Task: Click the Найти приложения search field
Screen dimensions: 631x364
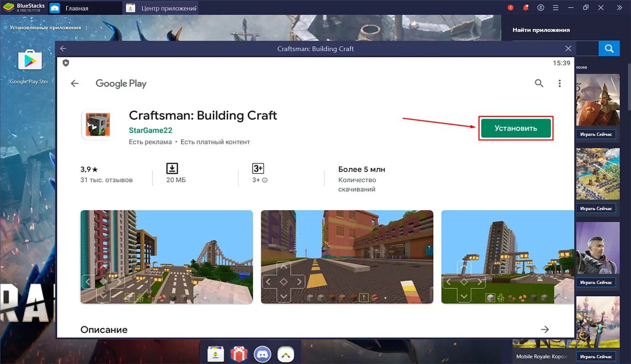Action: [586, 49]
